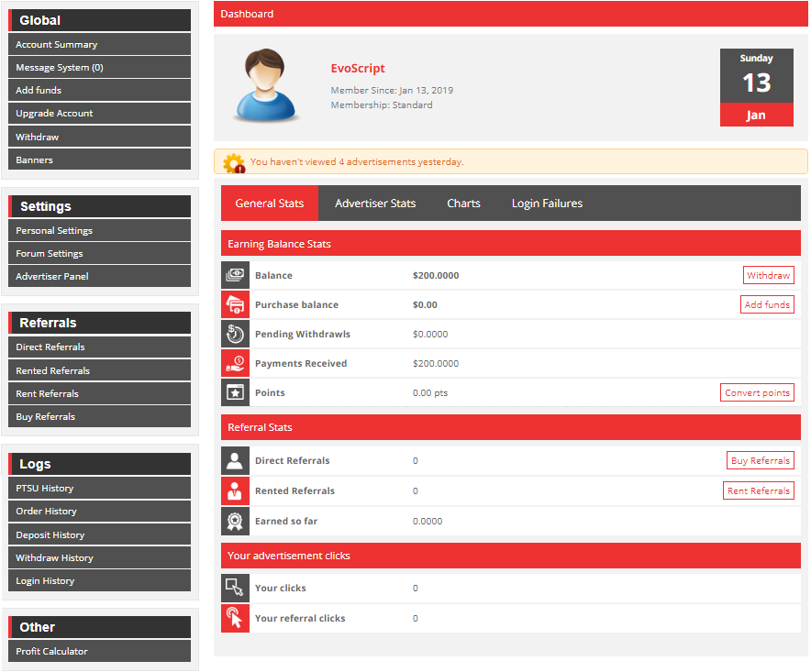Click the Points star icon

click(x=235, y=392)
